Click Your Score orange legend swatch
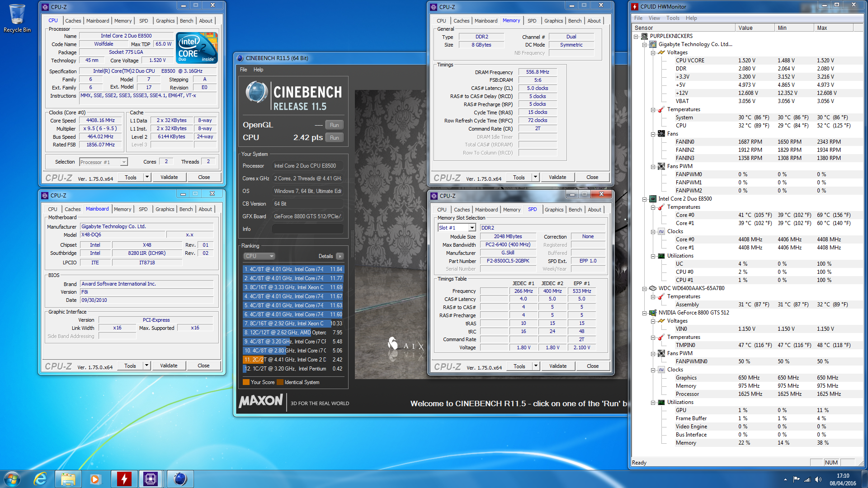Viewport: 868px width, 488px height. click(x=246, y=382)
